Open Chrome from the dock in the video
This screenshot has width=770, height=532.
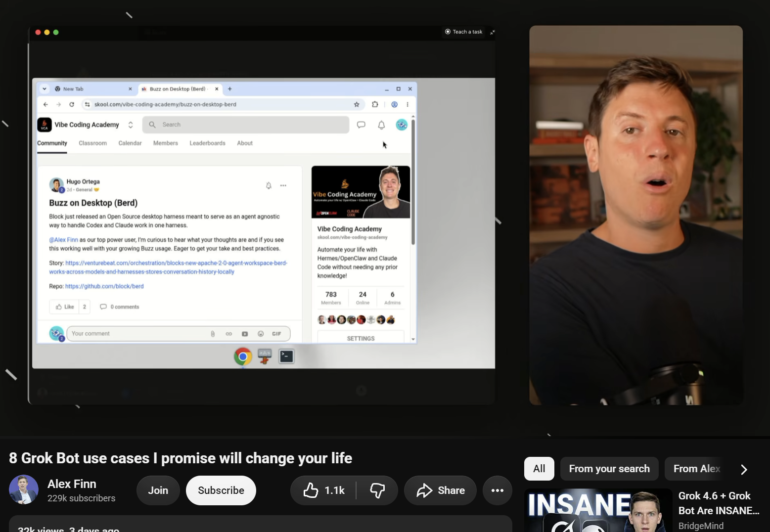click(x=243, y=356)
